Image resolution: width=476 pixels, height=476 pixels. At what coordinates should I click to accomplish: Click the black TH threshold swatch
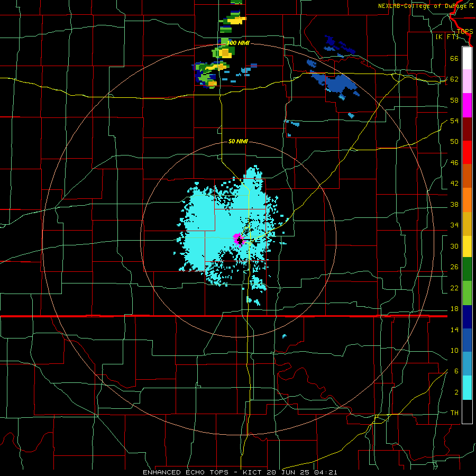pyautogui.click(x=467, y=411)
